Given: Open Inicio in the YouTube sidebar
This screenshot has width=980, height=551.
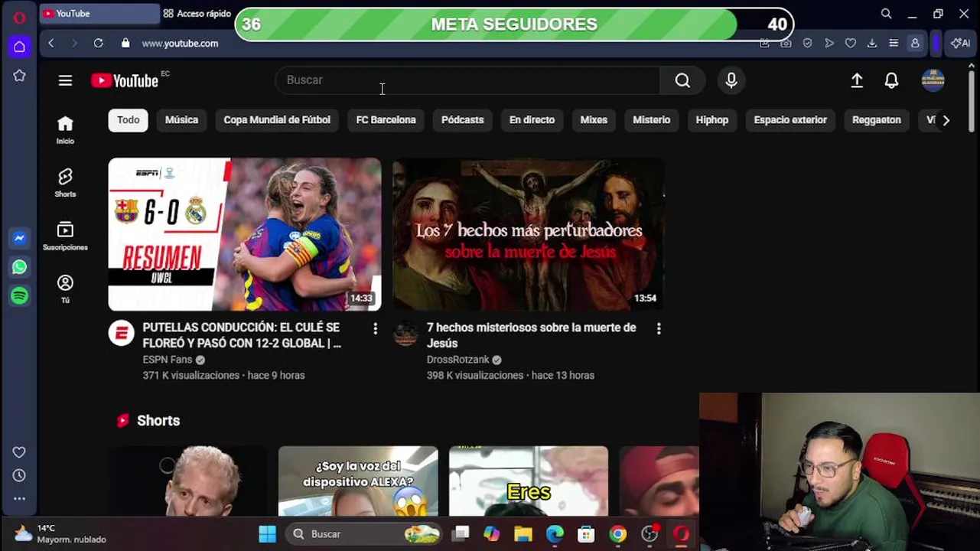Looking at the screenshot, I should 65,129.
